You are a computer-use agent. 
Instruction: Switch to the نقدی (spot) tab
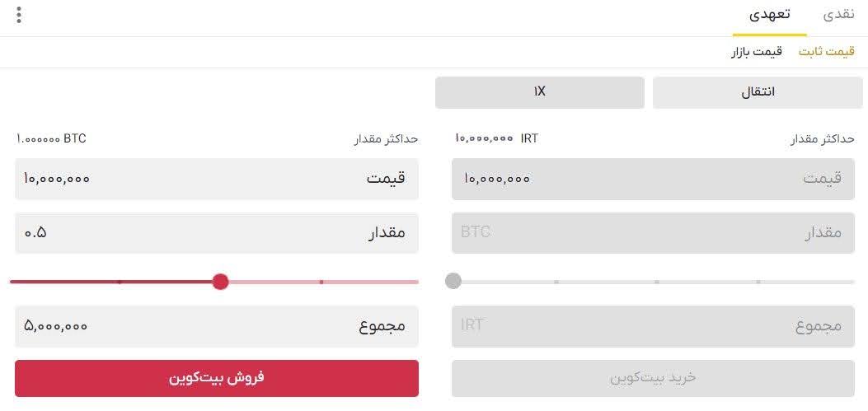point(839,15)
